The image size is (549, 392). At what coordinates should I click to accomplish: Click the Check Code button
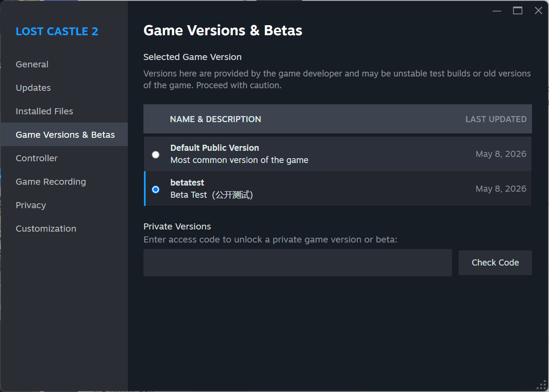495,262
